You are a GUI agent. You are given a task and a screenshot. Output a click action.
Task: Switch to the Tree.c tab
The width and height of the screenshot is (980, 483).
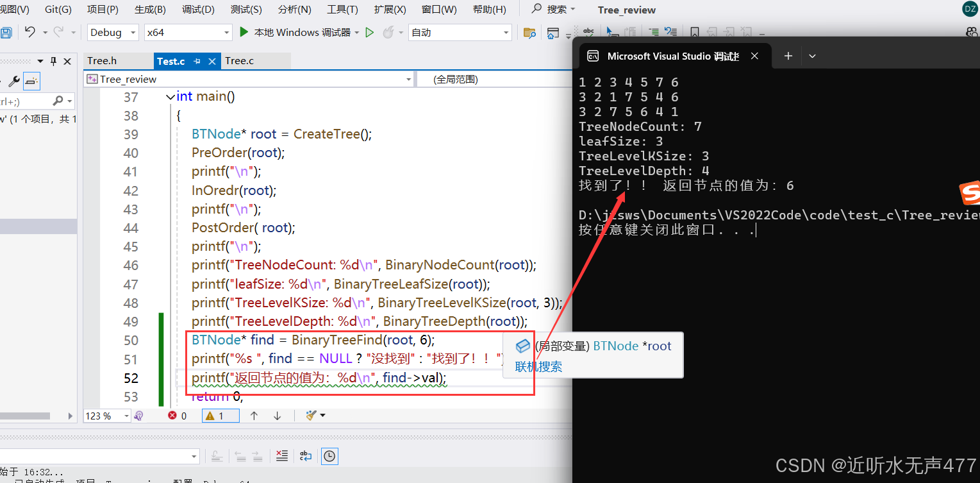pos(240,61)
